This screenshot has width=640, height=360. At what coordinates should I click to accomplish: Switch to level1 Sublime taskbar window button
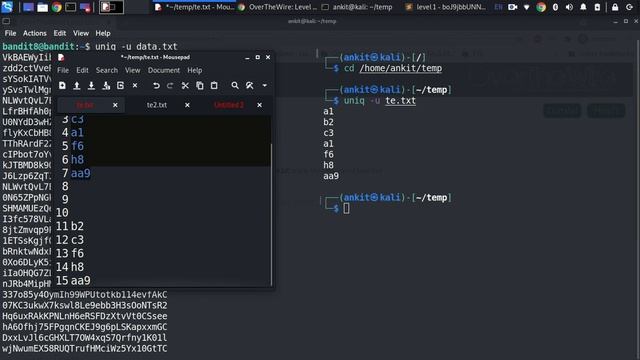[x=446, y=7]
